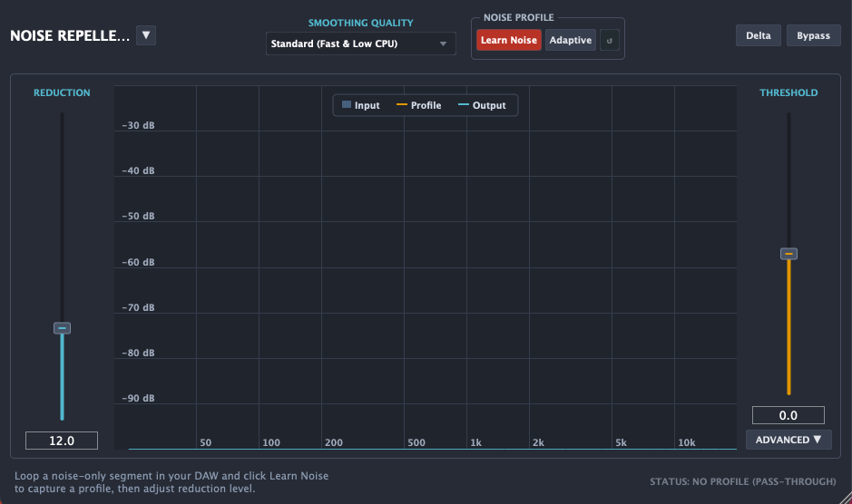The image size is (852, 504).
Task: Click the -30 dB grid label
Action: pyautogui.click(x=138, y=125)
